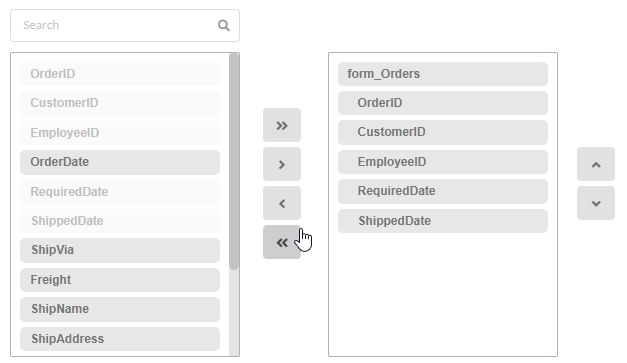Select ShipVia in the available fields list
This screenshot has width=627, height=363.
(x=120, y=250)
